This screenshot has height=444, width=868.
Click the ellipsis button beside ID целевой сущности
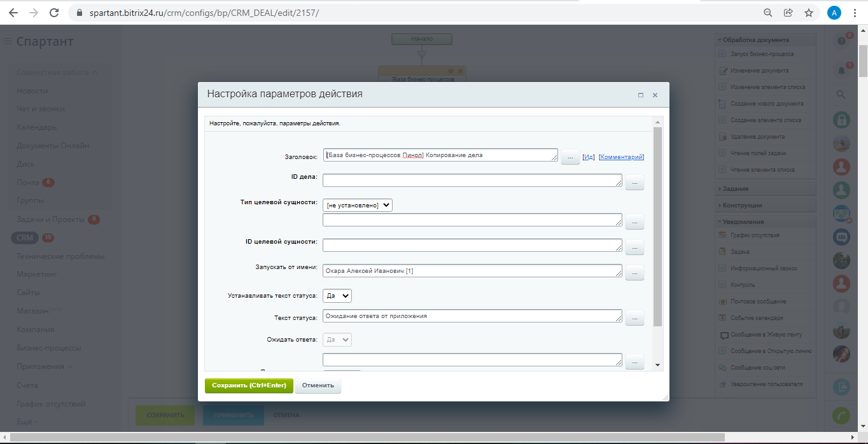point(635,247)
